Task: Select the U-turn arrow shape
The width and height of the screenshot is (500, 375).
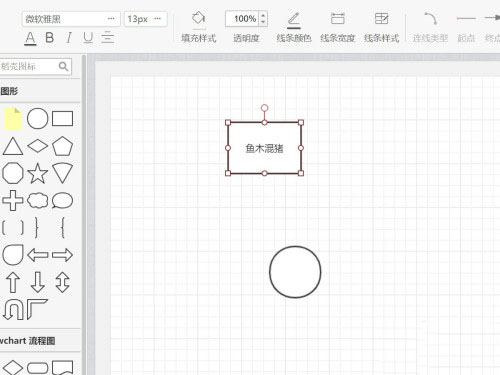Action: pos(13,310)
